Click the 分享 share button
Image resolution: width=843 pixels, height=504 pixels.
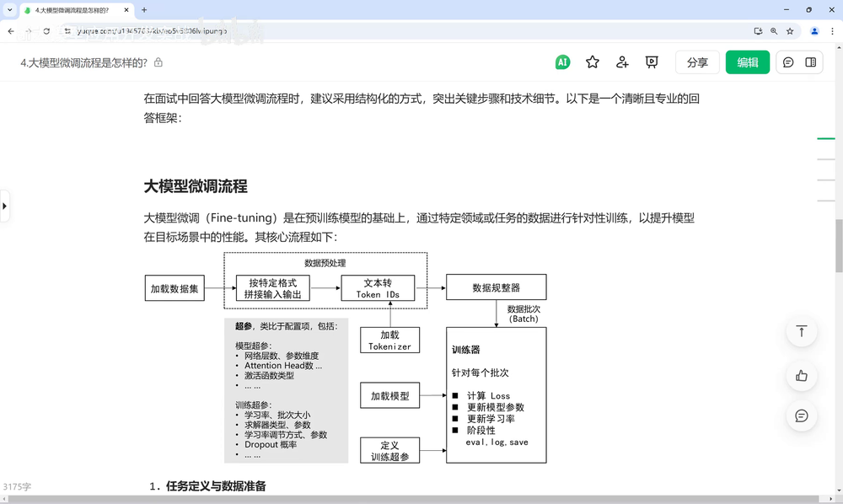point(697,62)
